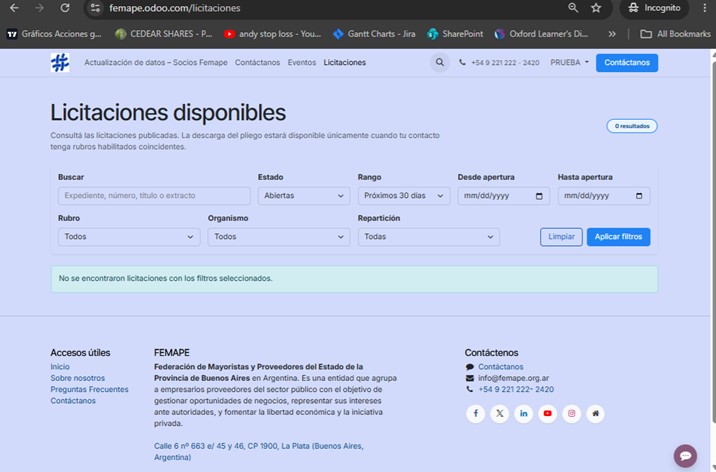Click the blue Contáctanos header button

[627, 63]
